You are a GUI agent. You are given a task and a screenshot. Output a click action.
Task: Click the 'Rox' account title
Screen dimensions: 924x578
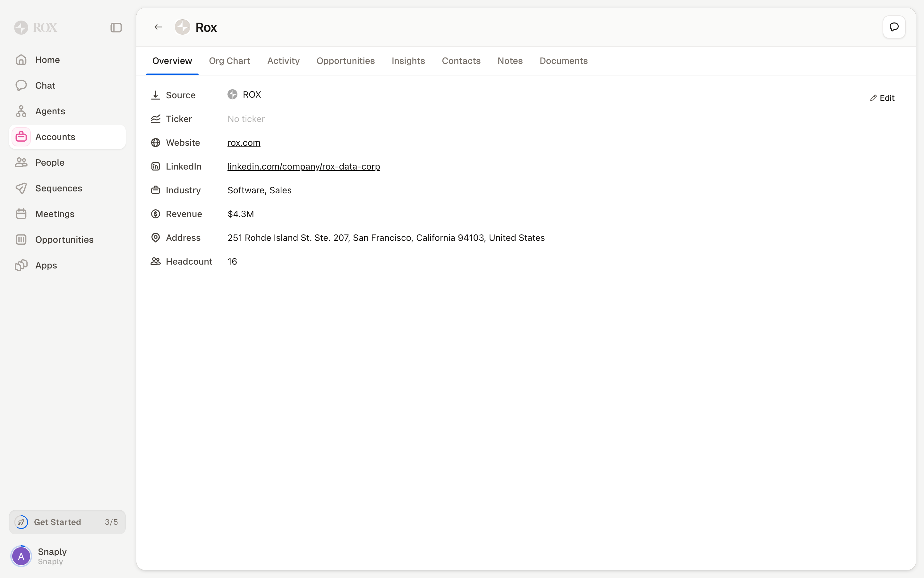pyautogui.click(x=206, y=28)
